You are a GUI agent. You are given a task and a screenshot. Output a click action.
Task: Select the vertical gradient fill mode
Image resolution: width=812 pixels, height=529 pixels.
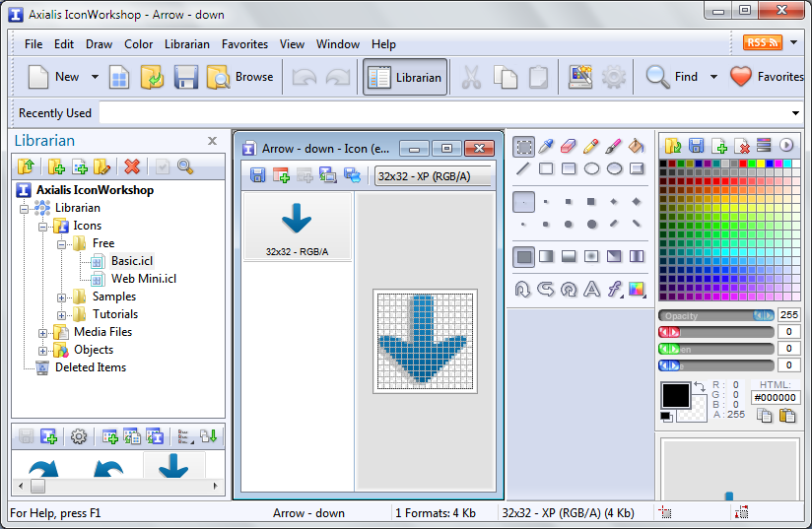click(x=569, y=256)
